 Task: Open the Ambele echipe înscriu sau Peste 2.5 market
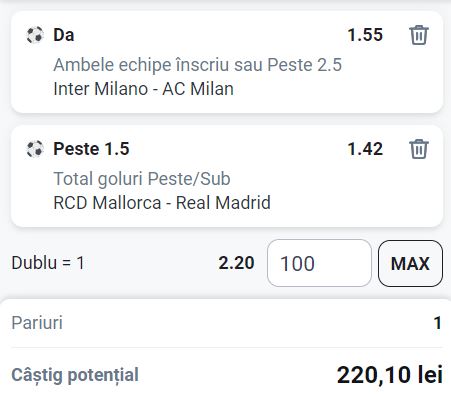[198, 65]
